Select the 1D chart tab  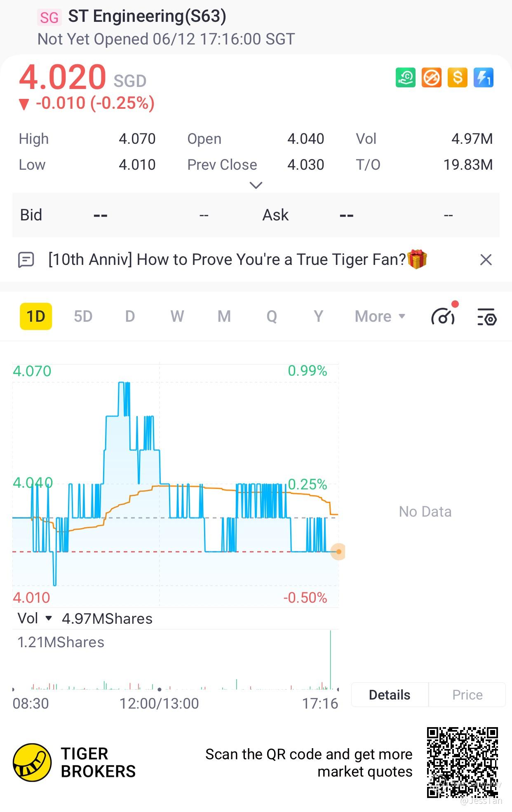point(36,316)
